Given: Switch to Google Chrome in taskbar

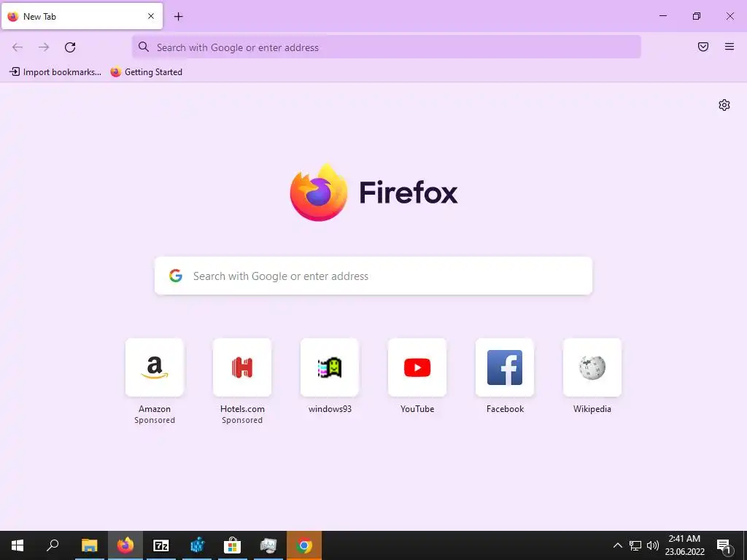Looking at the screenshot, I should tap(304, 545).
